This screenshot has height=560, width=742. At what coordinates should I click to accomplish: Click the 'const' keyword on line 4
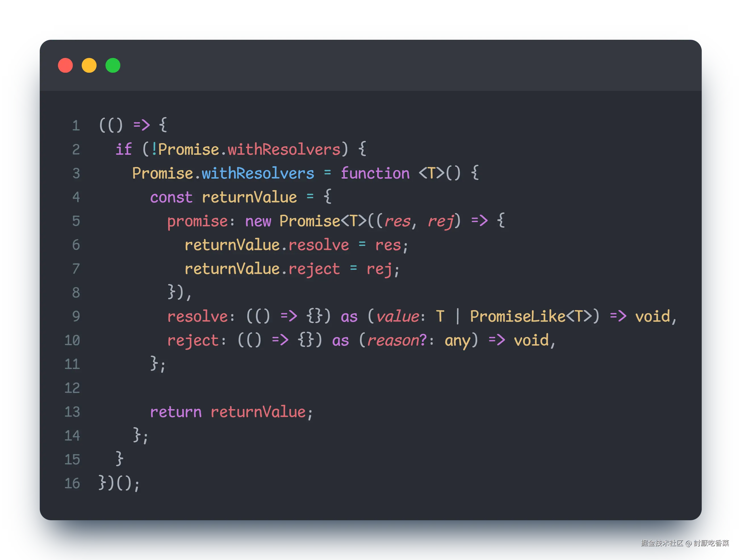pyautogui.click(x=172, y=197)
